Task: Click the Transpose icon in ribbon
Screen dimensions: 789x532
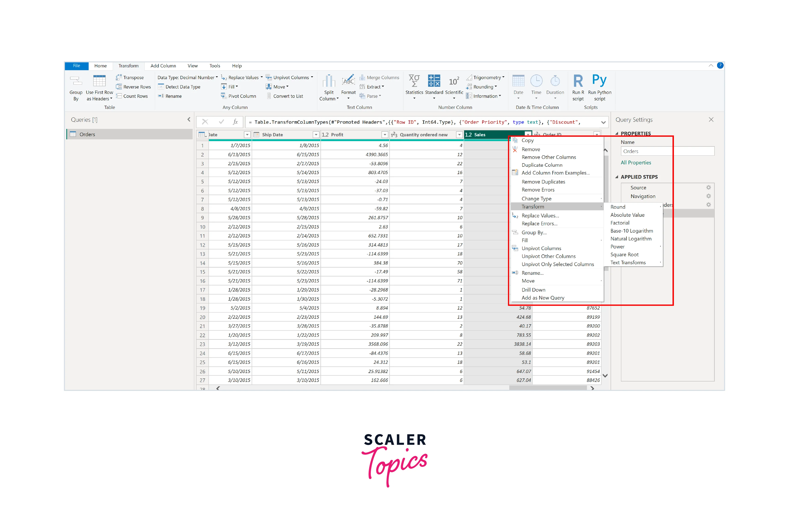Action: pos(119,77)
